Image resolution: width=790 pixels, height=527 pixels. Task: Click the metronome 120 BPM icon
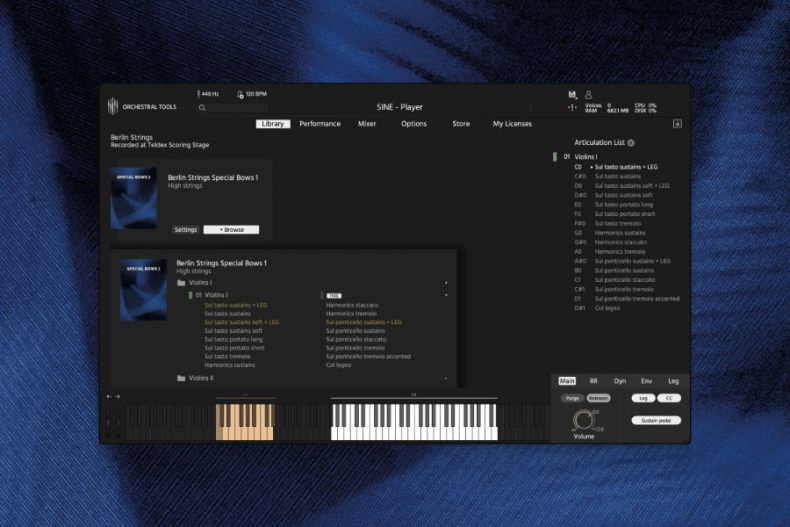click(240, 94)
